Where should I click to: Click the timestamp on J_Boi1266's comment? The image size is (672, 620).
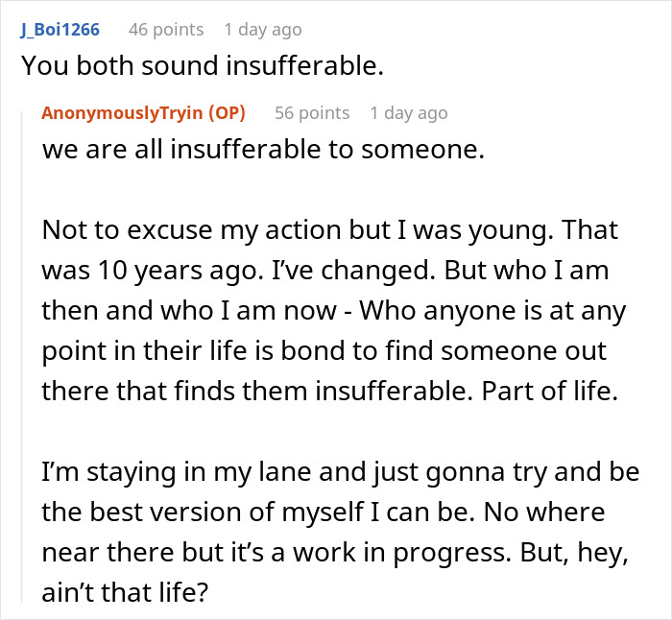click(x=262, y=29)
